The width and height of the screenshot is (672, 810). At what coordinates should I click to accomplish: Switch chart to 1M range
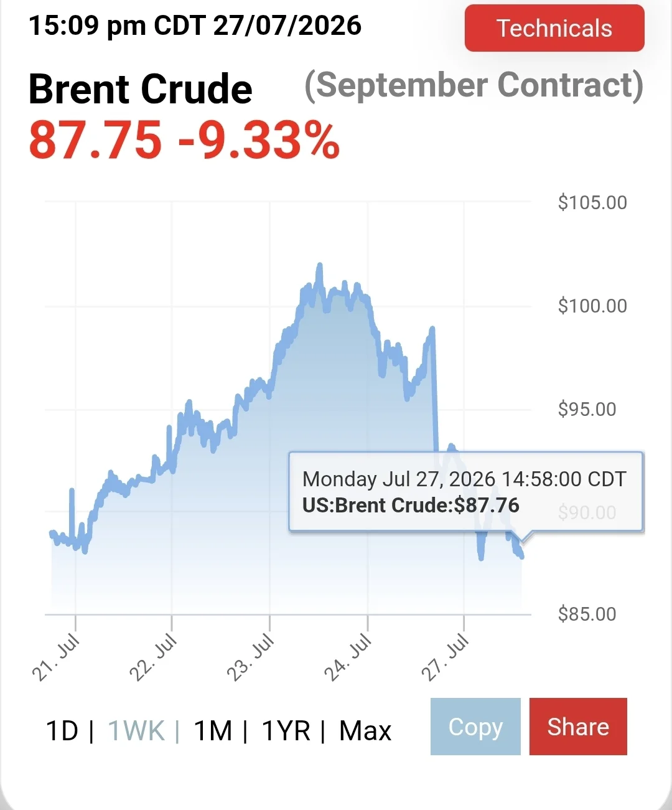213,730
